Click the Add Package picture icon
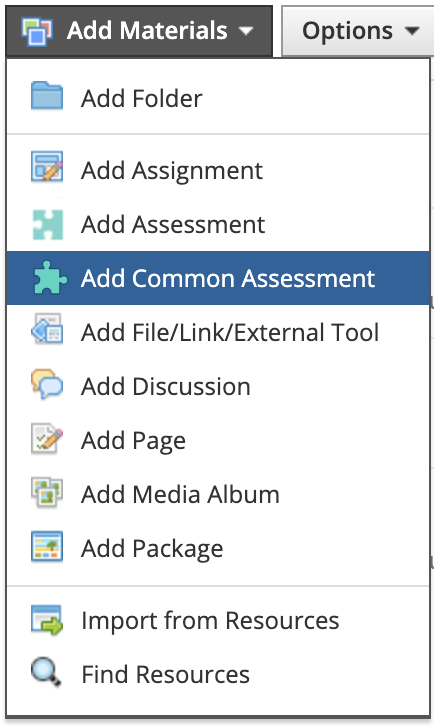The image size is (434, 726). tap(47, 546)
